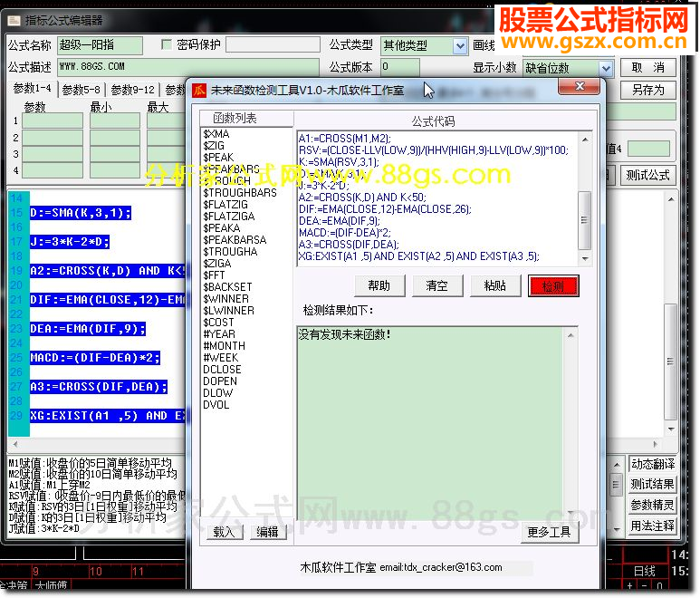Screen dimensions: 700x598
Task: Click the 函数列表 header
Action: pyautogui.click(x=235, y=119)
